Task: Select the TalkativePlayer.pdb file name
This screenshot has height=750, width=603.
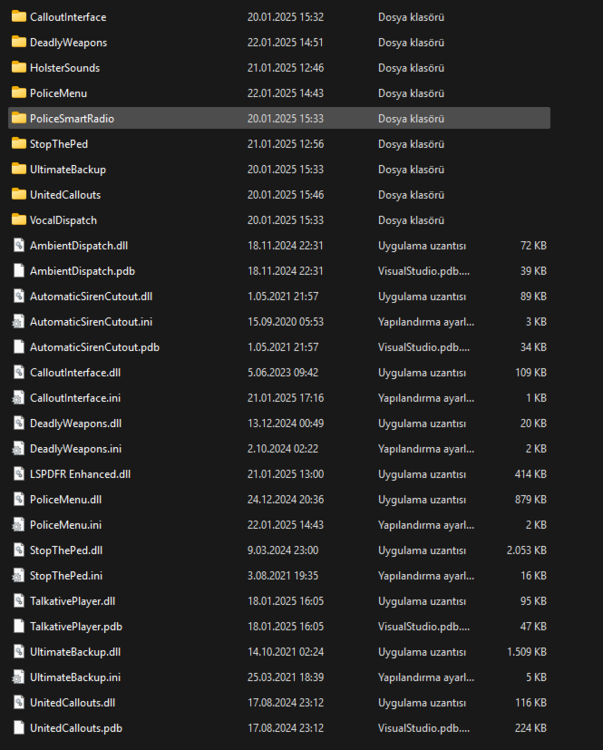Action: click(x=76, y=626)
